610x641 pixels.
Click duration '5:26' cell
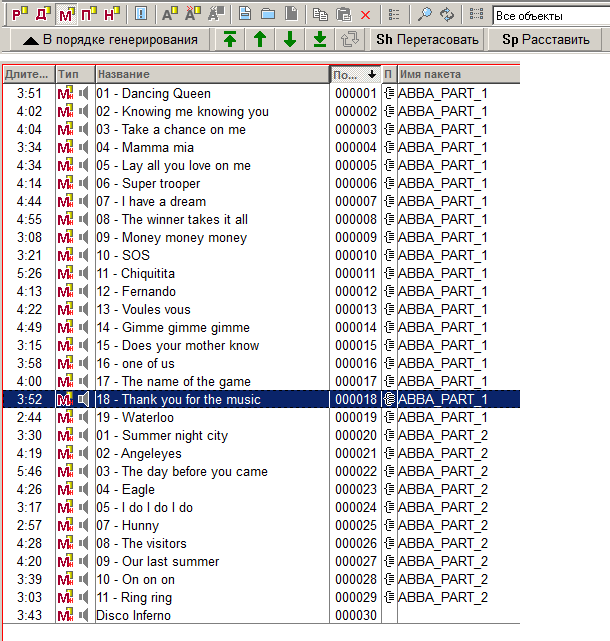(x=29, y=273)
